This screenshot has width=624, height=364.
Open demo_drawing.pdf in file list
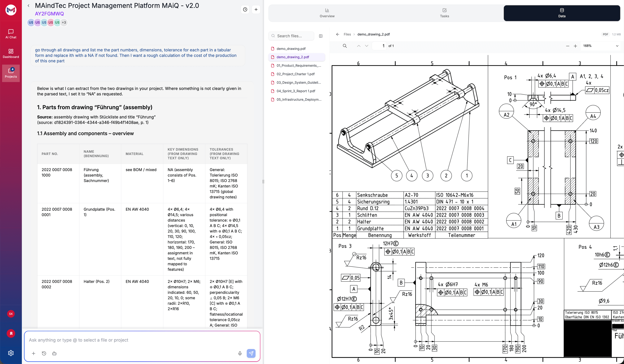pos(291,49)
